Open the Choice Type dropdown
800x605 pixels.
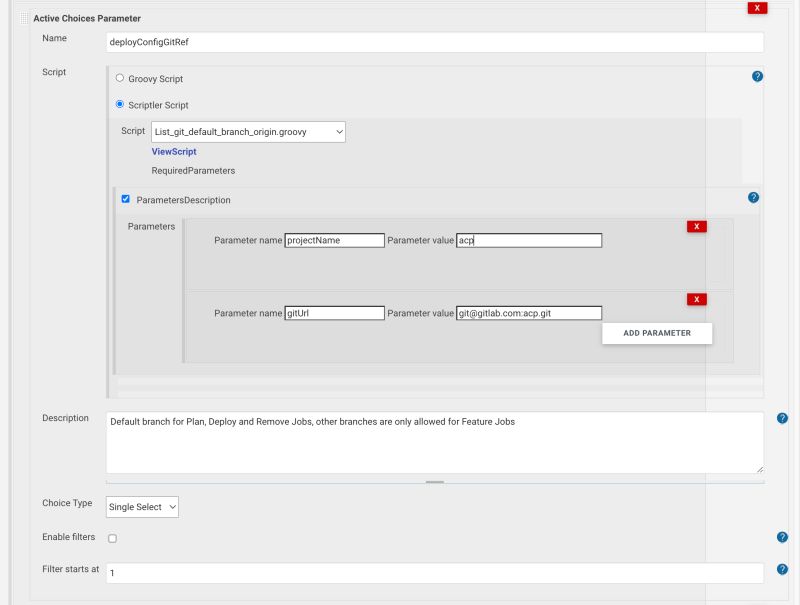[x=141, y=507]
